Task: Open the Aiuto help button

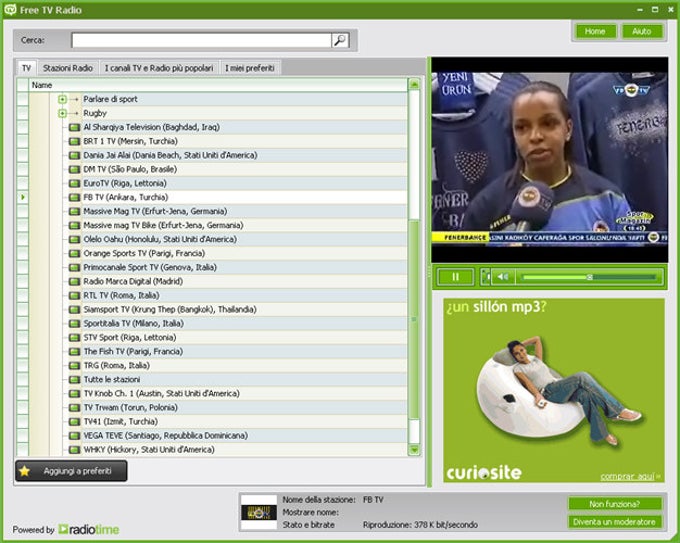Action: (x=642, y=31)
